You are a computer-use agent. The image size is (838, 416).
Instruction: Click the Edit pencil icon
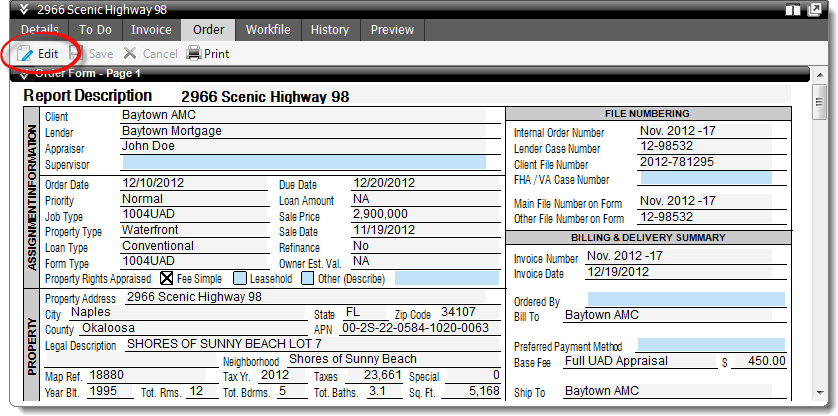coord(25,54)
